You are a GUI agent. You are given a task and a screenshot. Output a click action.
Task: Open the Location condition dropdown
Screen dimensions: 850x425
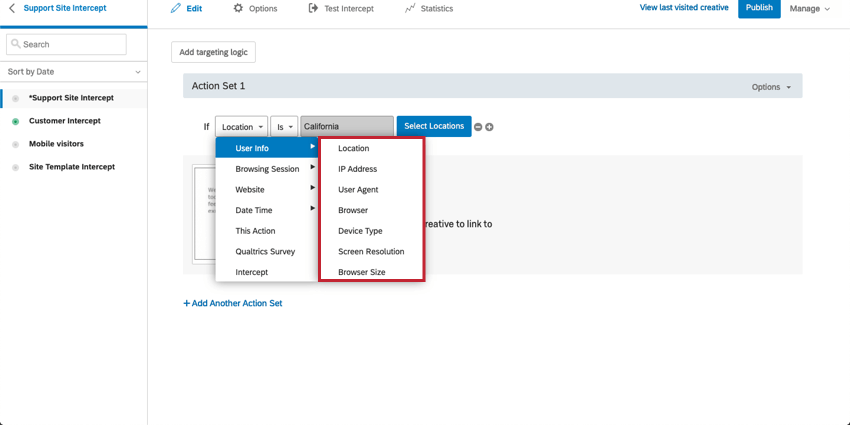(241, 126)
